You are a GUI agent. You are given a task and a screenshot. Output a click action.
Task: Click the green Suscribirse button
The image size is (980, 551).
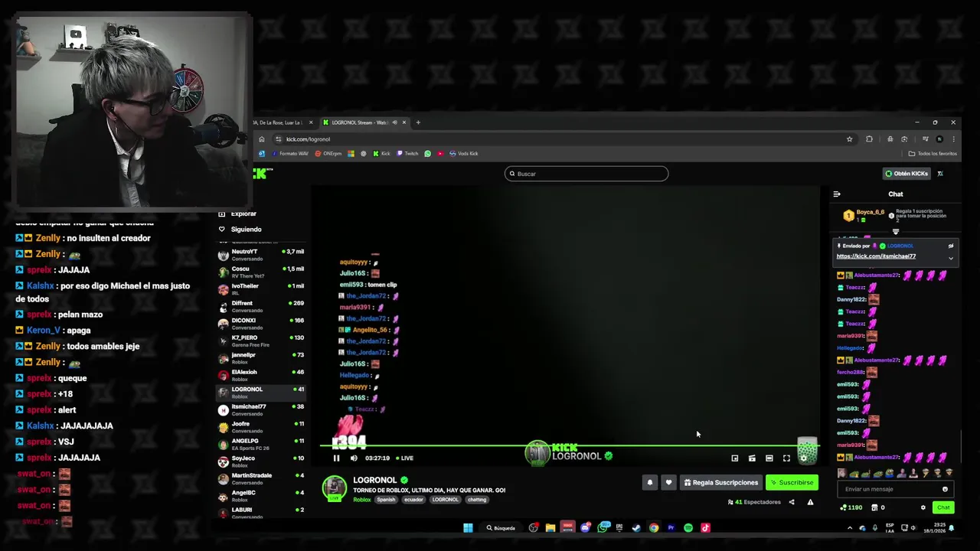tap(792, 483)
